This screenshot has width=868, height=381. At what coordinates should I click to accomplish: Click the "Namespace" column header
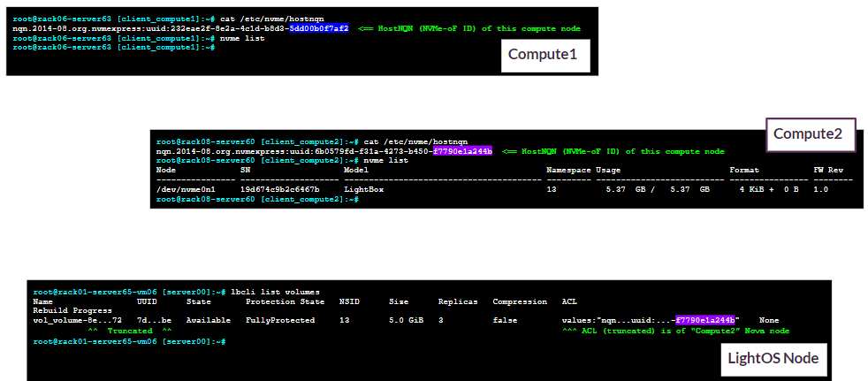568,170
